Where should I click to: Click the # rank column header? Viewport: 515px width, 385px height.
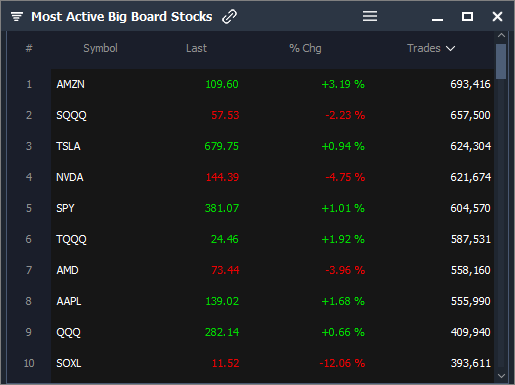[x=29, y=48]
